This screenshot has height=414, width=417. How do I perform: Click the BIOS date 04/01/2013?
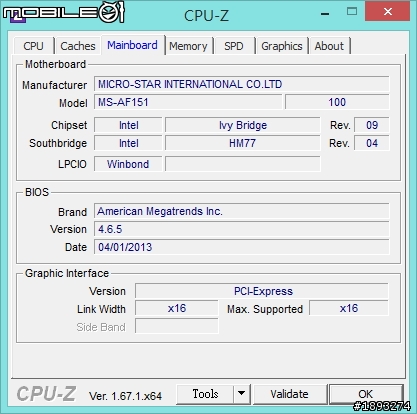pyautogui.click(x=242, y=247)
